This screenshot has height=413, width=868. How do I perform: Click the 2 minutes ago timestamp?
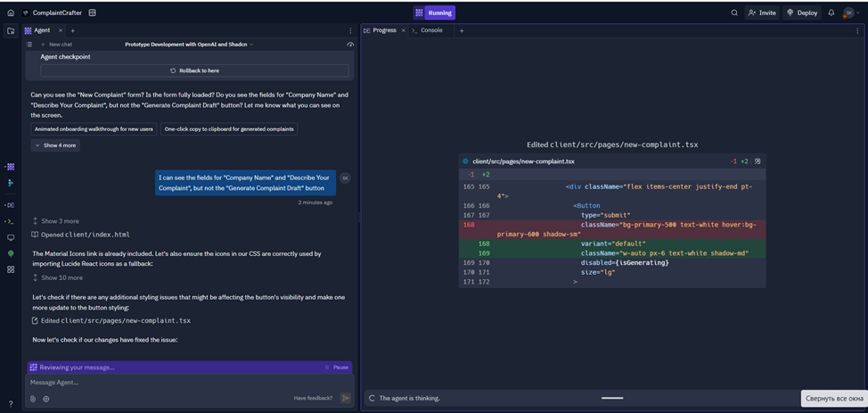(x=315, y=202)
